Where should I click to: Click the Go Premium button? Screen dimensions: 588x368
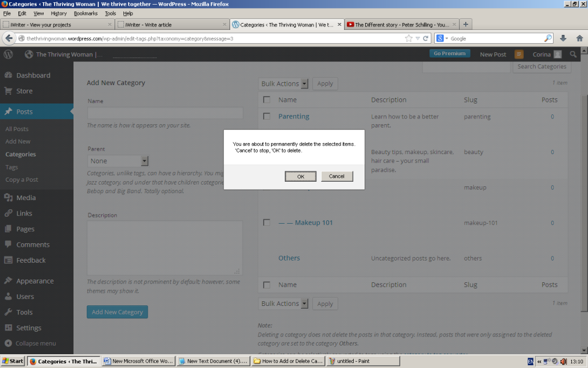[x=450, y=53]
